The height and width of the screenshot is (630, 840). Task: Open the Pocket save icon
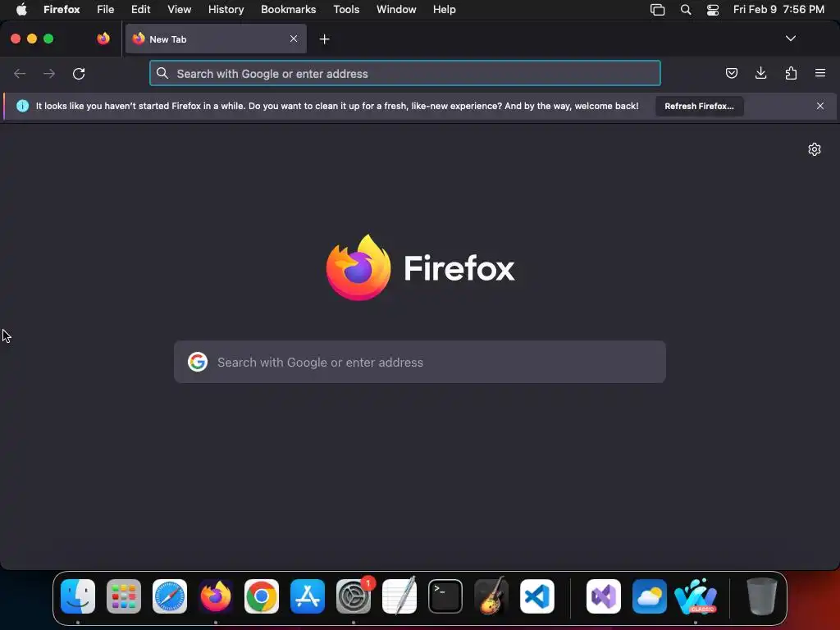point(731,73)
